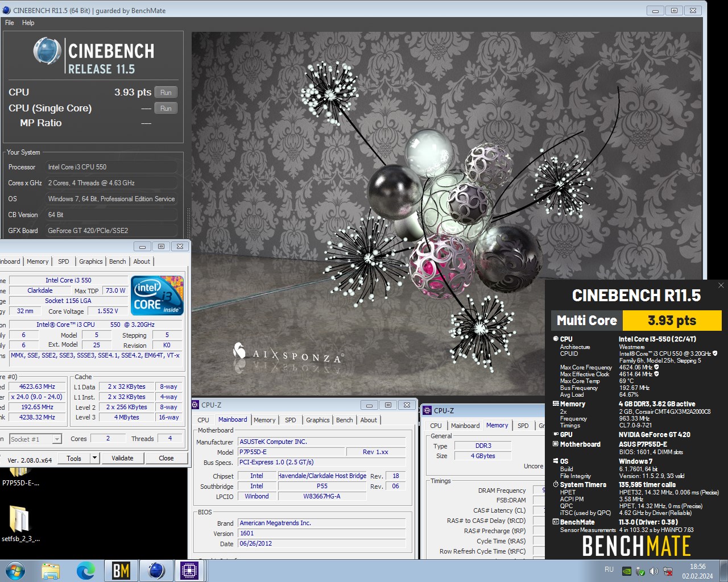This screenshot has width=728, height=582.
Task: Click the ASUSTeK Computer INC. manufacturer field
Action: pos(321,442)
